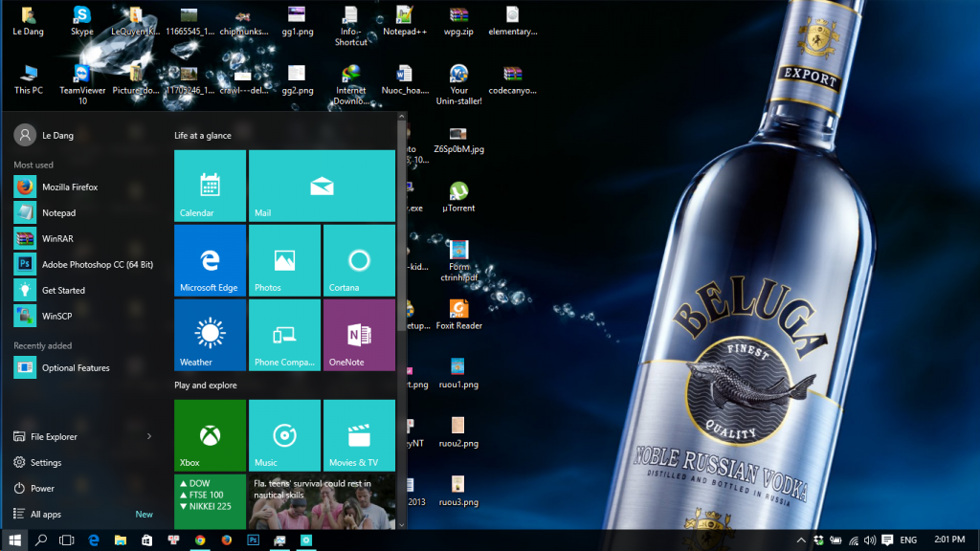Select the Foxit Reader desktop icon

[x=458, y=314]
